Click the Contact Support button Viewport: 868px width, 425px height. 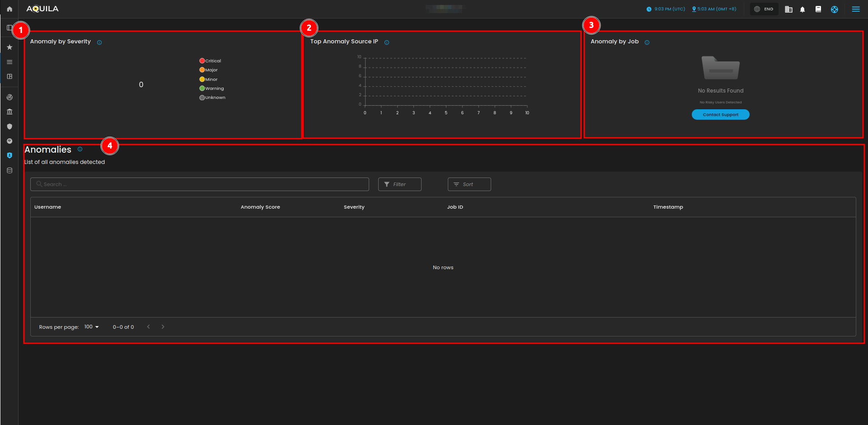(720, 115)
